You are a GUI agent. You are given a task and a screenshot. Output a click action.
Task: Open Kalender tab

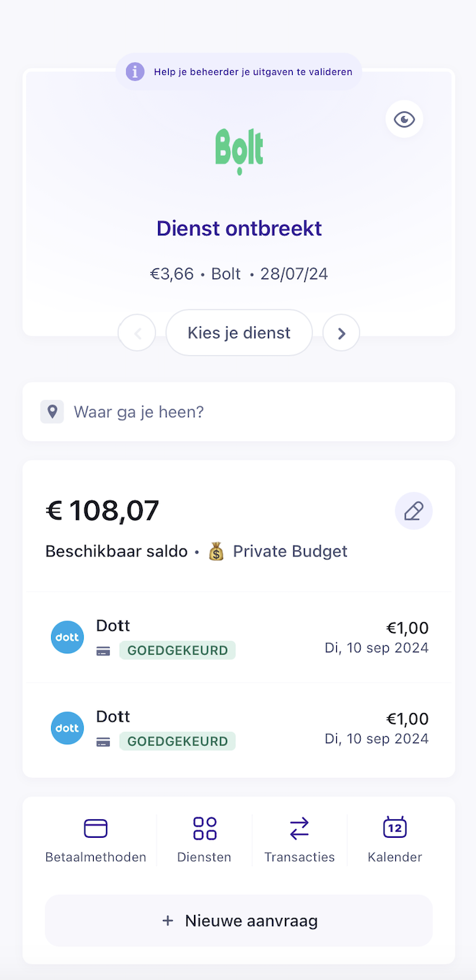point(395,839)
